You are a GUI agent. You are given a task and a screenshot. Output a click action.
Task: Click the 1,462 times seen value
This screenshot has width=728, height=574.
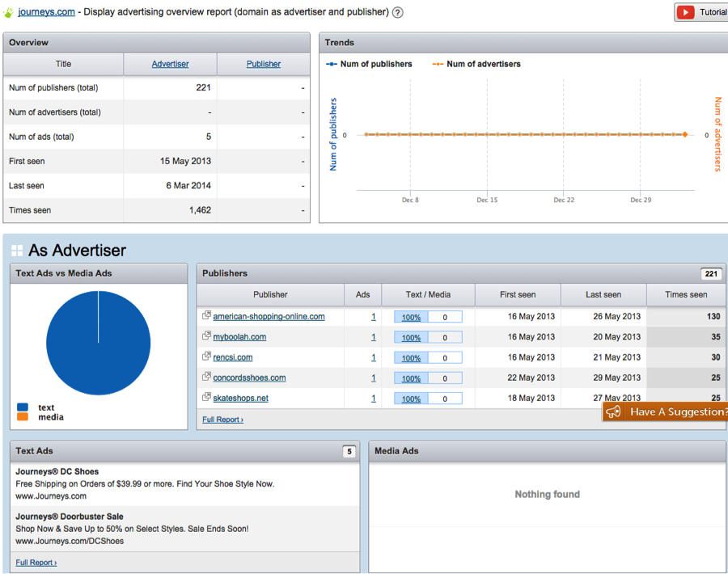click(200, 210)
